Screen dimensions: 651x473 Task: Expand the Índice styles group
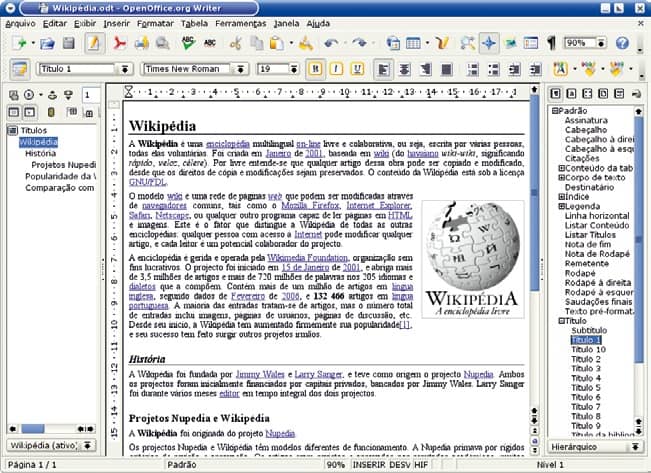click(x=561, y=197)
